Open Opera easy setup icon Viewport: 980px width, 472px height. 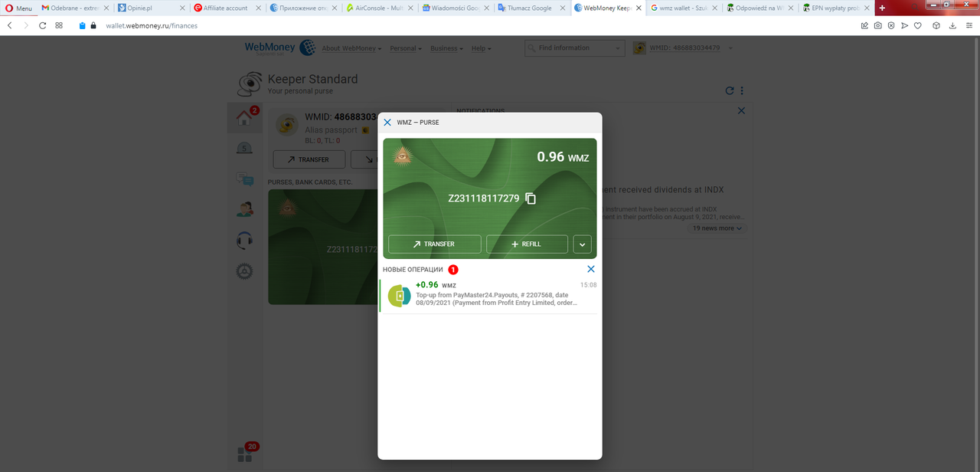(x=969, y=25)
